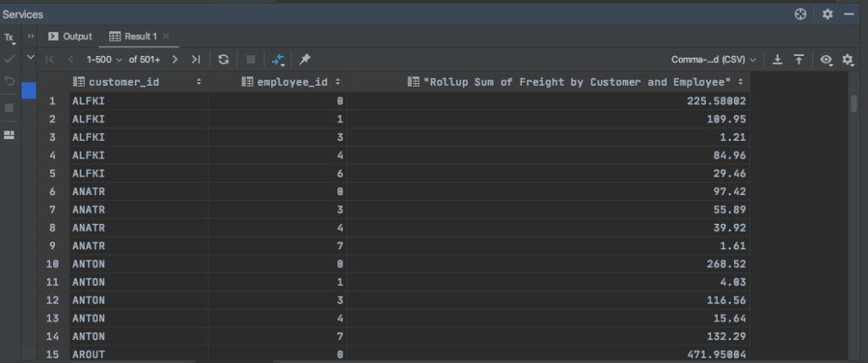Image resolution: width=868 pixels, height=363 pixels.
Task: Click the vertical scrollbar thumb
Action: 854,103
